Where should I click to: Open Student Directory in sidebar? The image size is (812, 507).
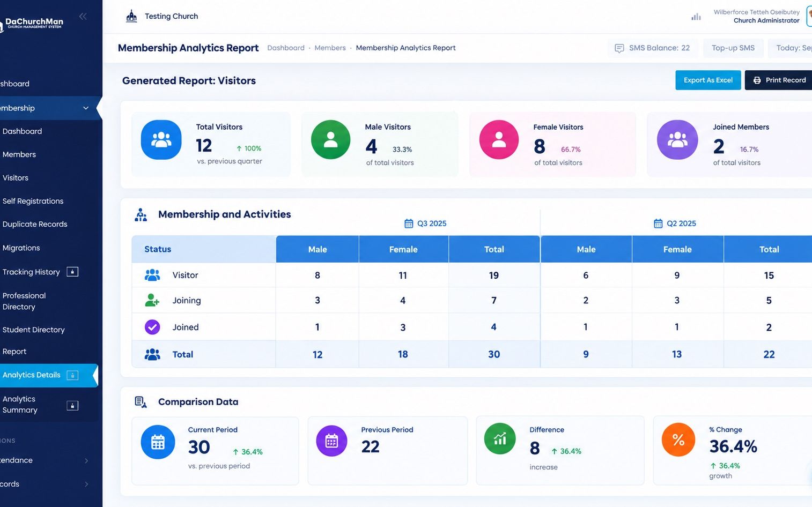pos(33,330)
